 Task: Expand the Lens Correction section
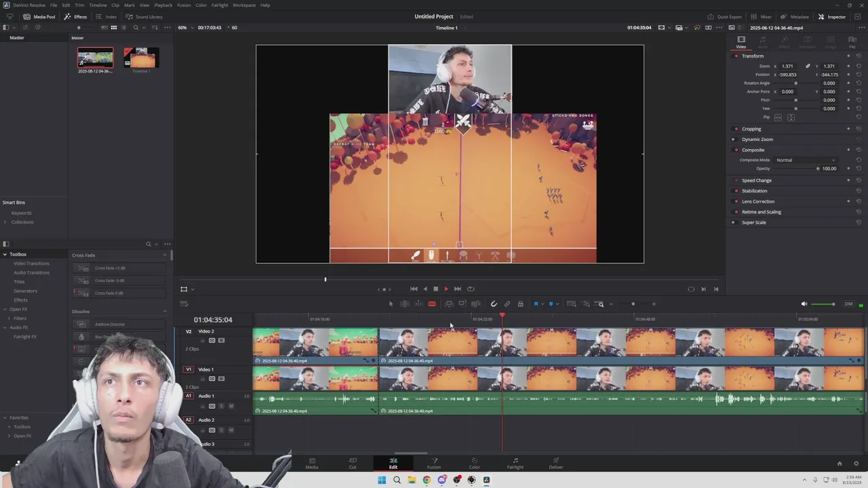(758, 201)
